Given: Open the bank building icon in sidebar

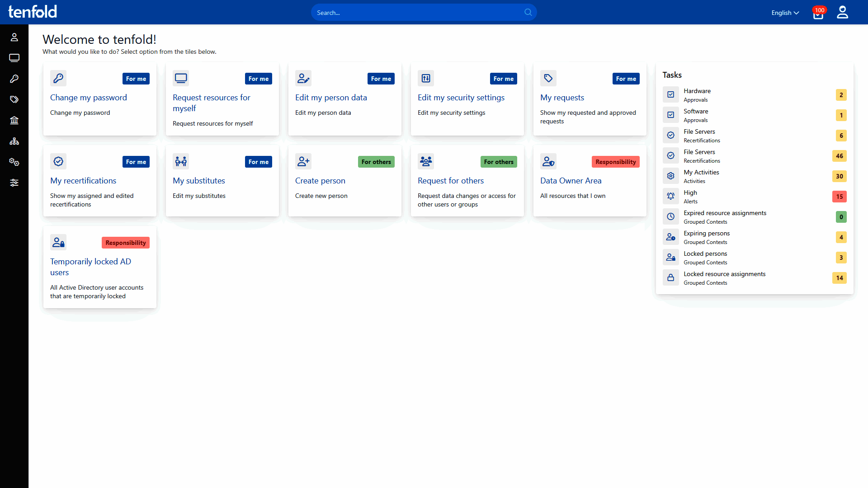Looking at the screenshot, I should [14, 120].
